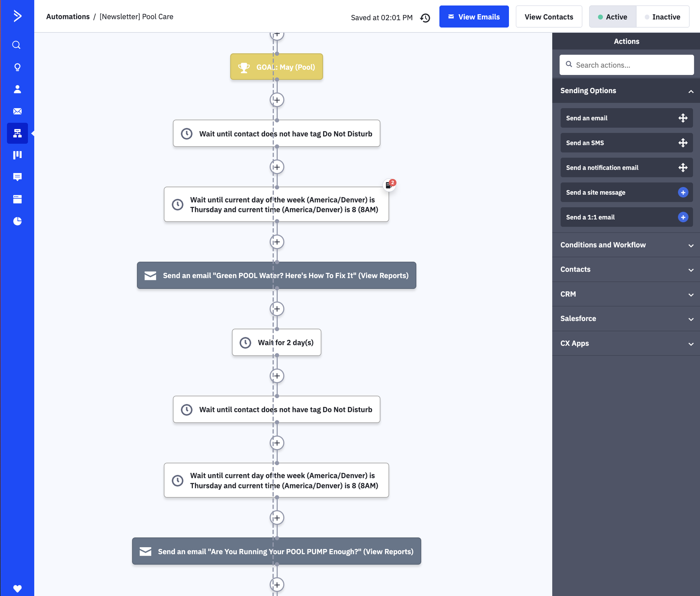Collapse the Sending Options section
This screenshot has width=700, height=596.
tap(691, 91)
